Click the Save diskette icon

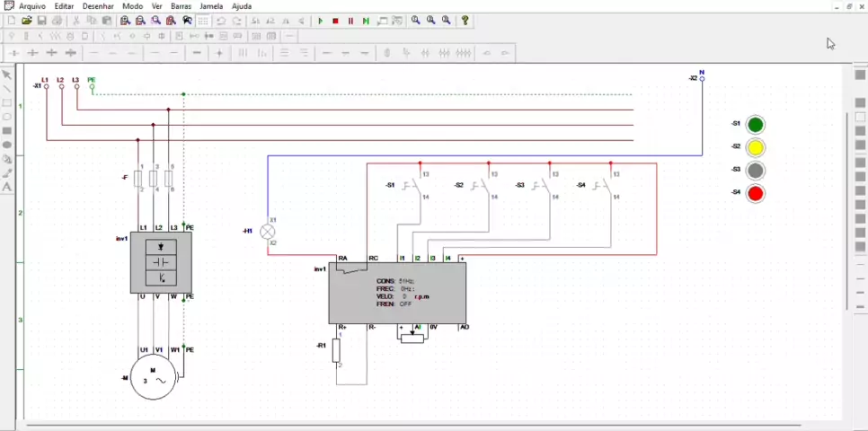(x=41, y=21)
